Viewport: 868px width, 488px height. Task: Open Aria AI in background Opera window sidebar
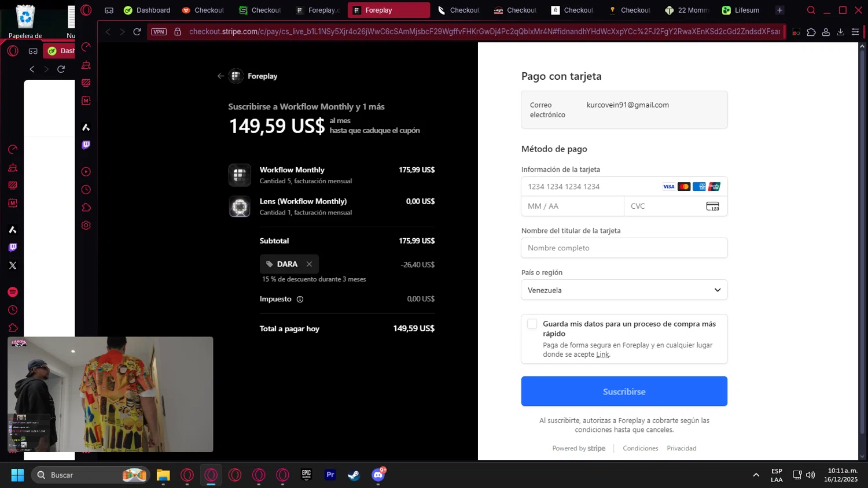pos(13,230)
